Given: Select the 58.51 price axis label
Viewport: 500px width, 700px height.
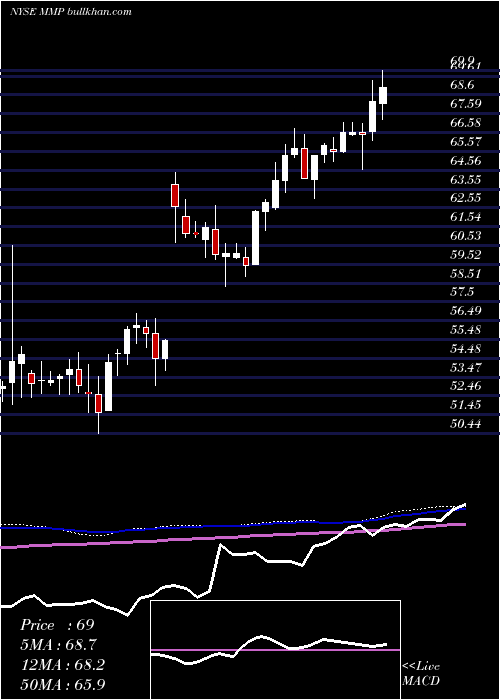Looking at the screenshot, I should pos(466,273).
